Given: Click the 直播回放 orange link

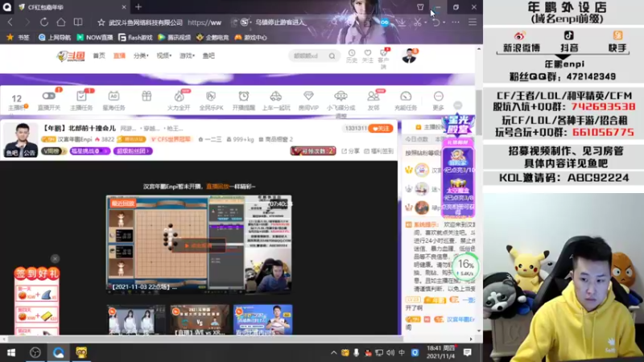Looking at the screenshot, I should coord(217,187).
